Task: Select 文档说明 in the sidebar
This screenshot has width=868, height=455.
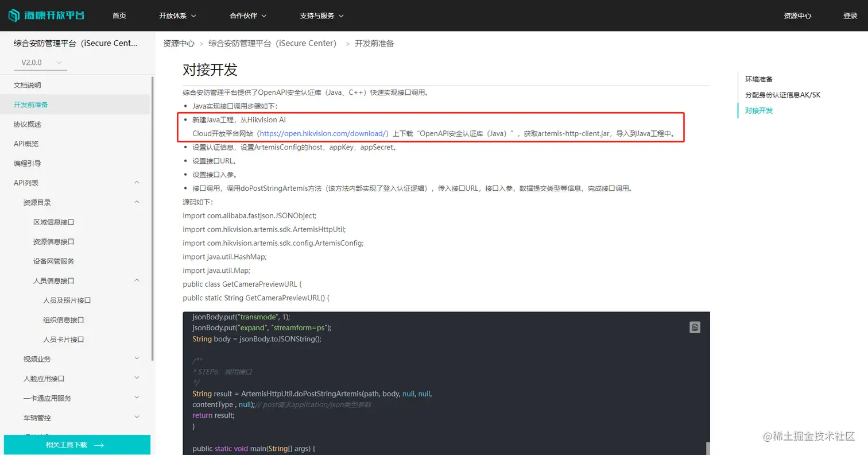Action: point(28,85)
